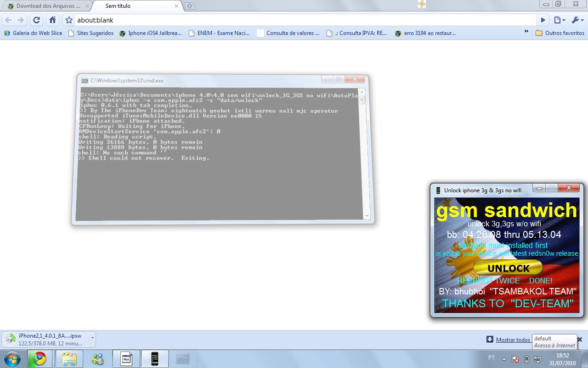Click the go arrow beside address bar

click(543, 20)
